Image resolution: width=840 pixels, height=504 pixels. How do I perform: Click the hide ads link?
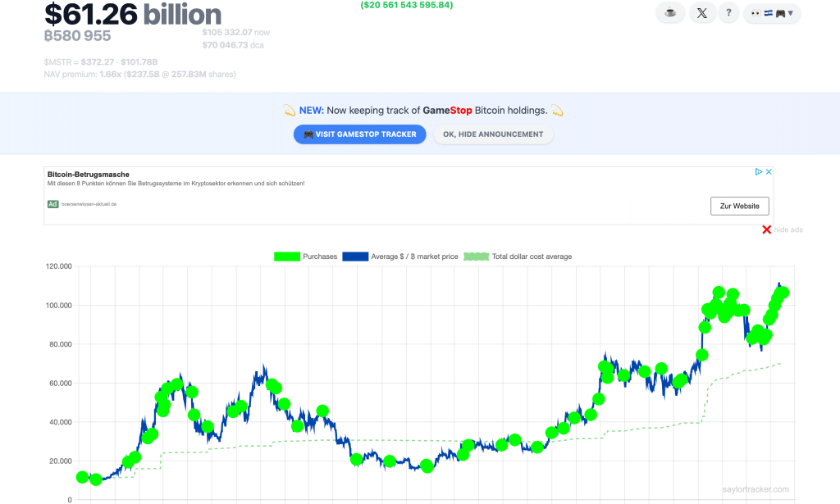click(x=788, y=229)
